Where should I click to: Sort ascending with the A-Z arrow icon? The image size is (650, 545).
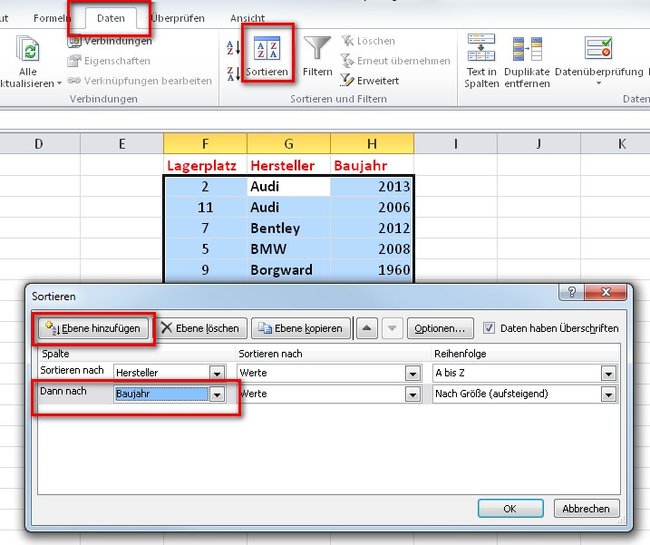click(x=233, y=48)
